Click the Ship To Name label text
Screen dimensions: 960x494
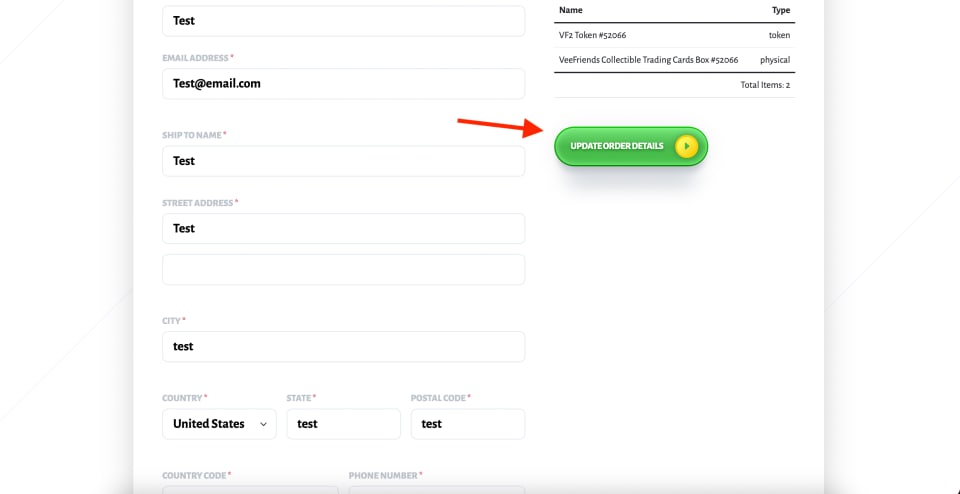(x=191, y=135)
